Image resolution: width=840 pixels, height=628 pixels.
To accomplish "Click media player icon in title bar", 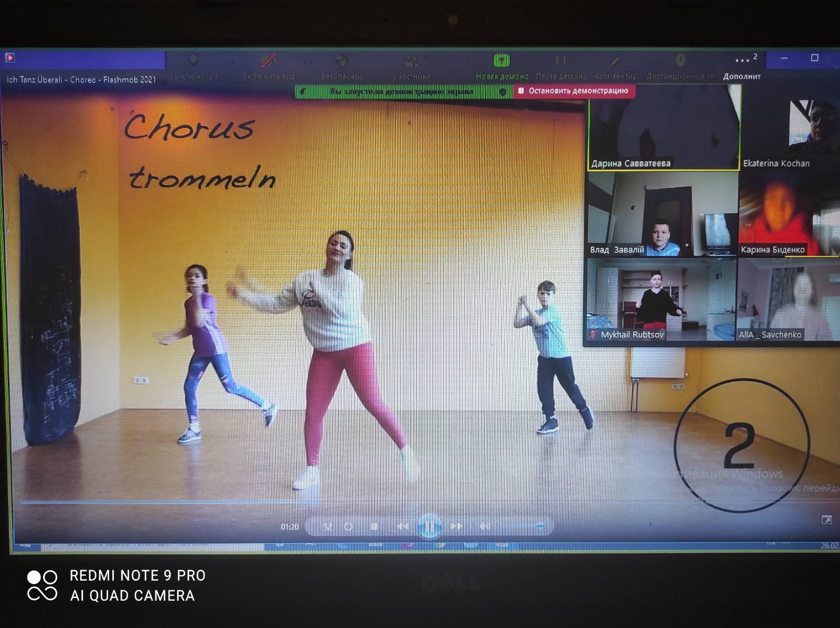I will coord(10,57).
